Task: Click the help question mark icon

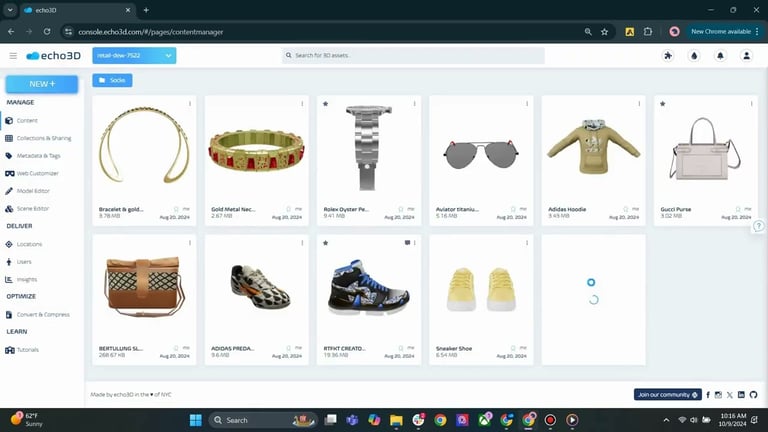Action: pos(759,226)
